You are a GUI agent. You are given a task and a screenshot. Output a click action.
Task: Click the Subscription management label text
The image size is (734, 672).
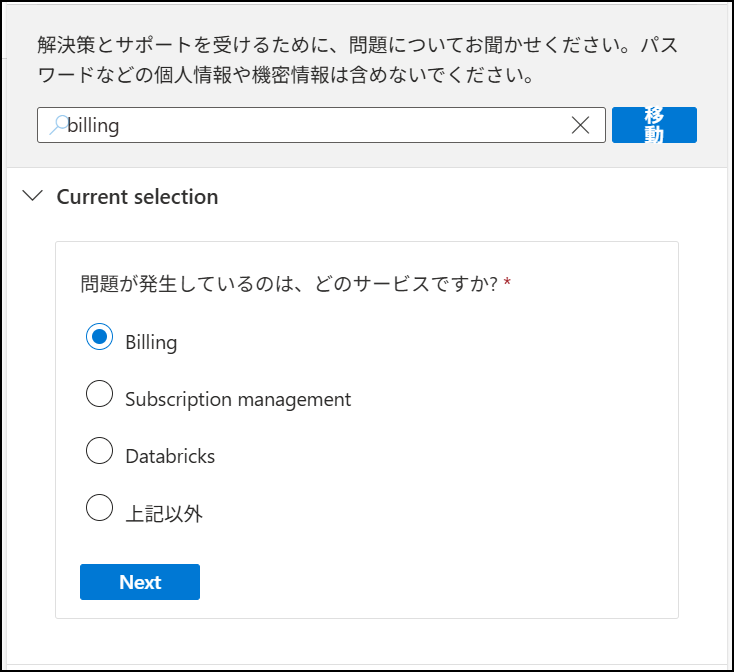[x=238, y=400]
